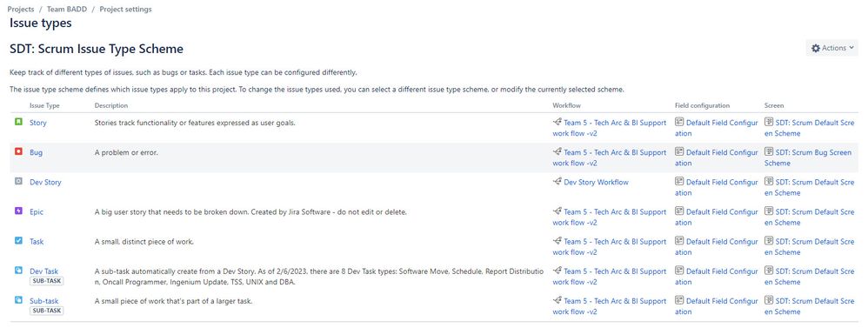The height and width of the screenshot is (328, 868).
Task: Open the Story issue type link
Action: [38, 123]
